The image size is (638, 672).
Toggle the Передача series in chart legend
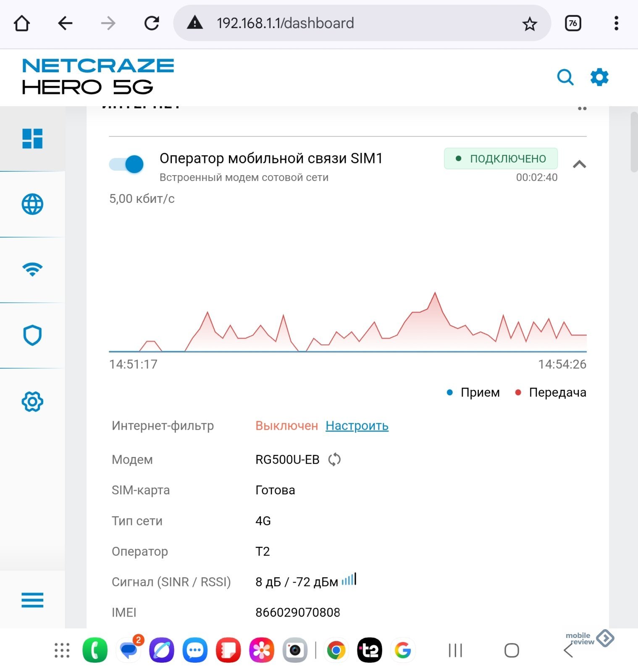[x=550, y=392]
